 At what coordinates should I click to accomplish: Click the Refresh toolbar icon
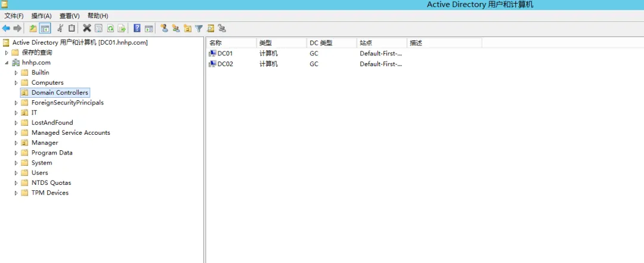coord(110,29)
